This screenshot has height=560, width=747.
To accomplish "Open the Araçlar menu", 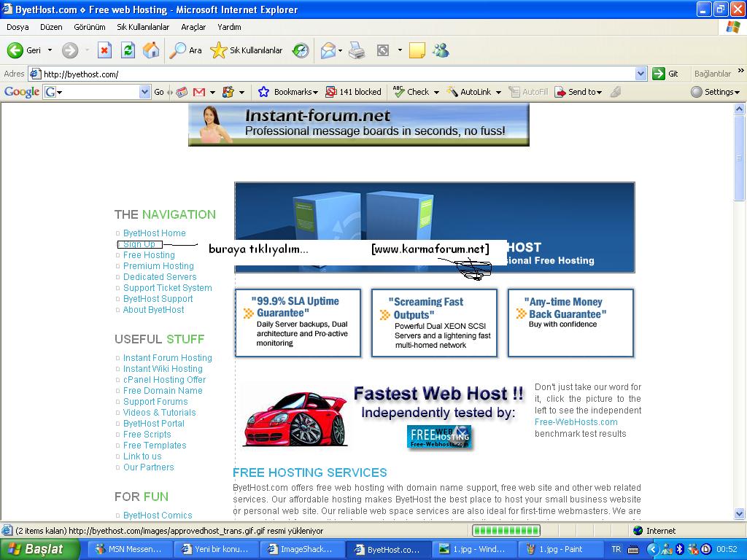I will pyautogui.click(x=193, y=27).
